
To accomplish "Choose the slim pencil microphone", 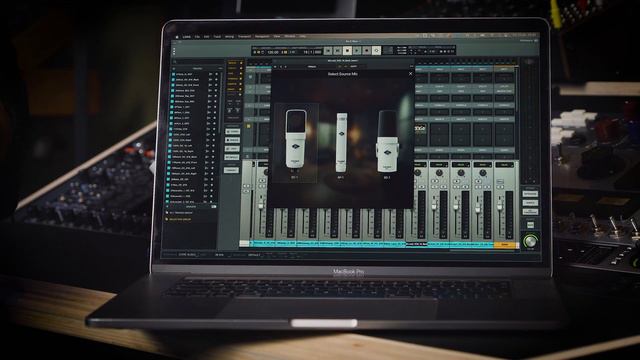I will click(342, 142).
